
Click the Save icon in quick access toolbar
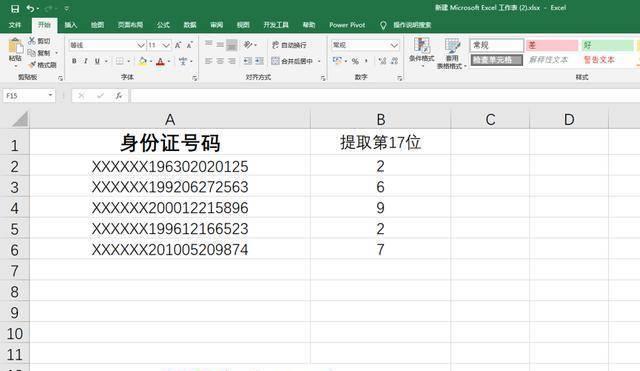[x=15, y=8]
